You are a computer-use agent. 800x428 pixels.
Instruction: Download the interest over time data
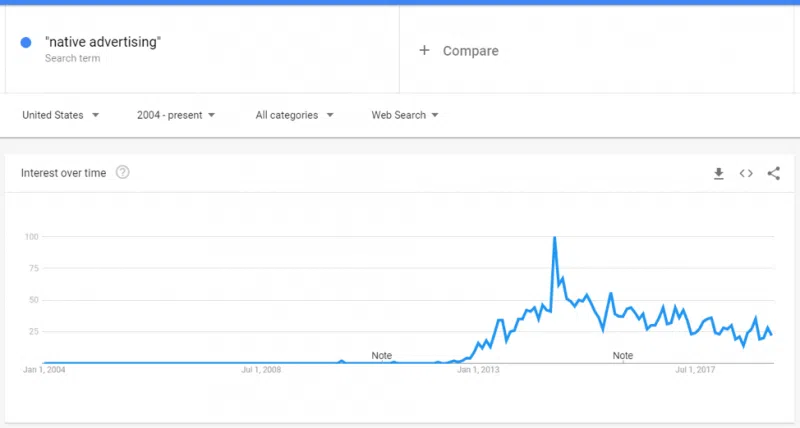tap(718, 173)
